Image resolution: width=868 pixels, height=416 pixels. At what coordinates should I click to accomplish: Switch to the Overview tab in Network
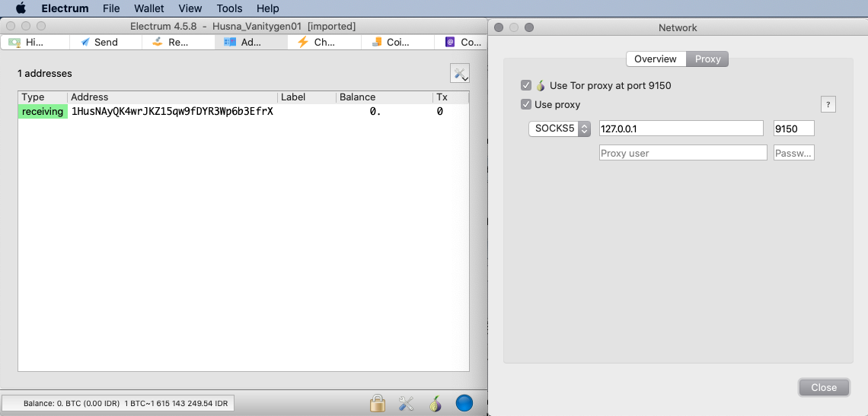coord(656,59)
